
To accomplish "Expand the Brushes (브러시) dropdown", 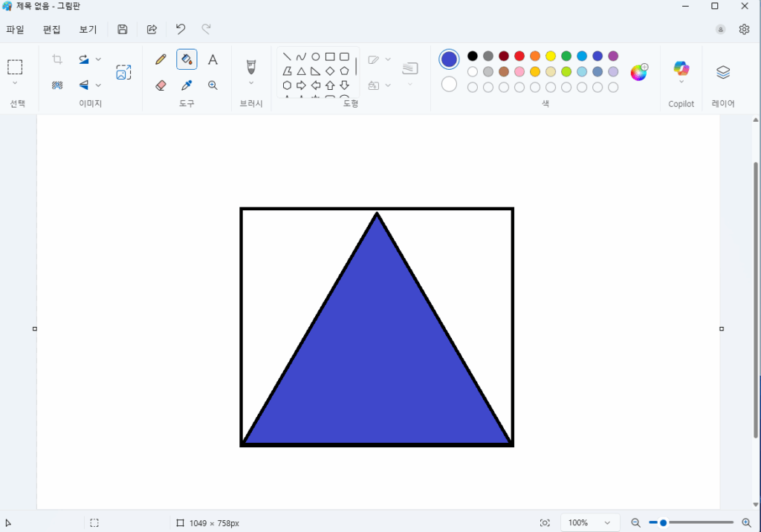I will (x=251, y=83).
